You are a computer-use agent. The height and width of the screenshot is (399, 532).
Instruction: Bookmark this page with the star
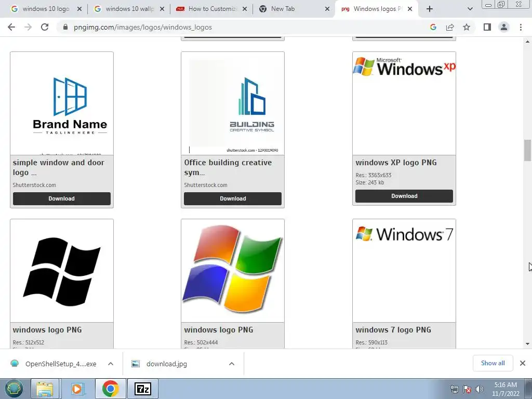click(467, 27)
